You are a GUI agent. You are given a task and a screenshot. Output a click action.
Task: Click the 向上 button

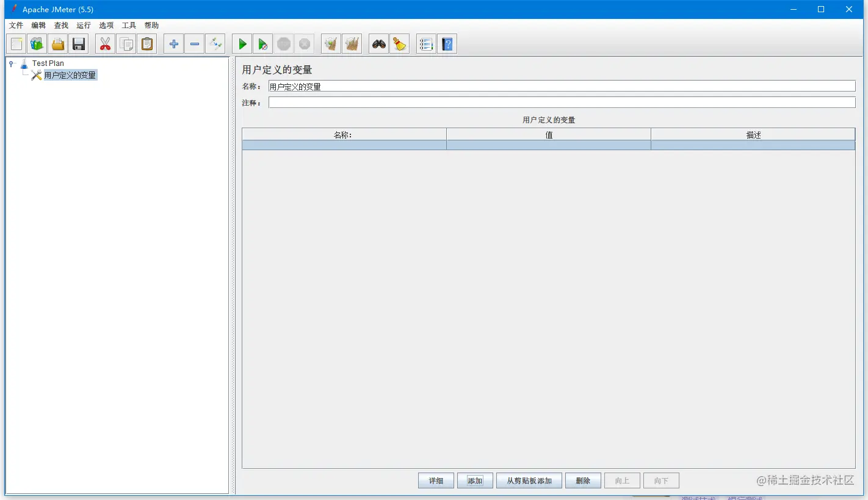tap(622, 480)
